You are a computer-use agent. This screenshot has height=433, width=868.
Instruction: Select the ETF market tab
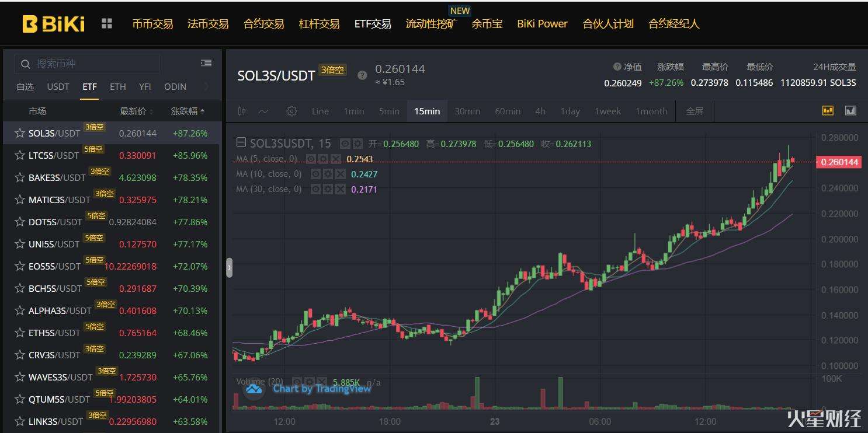[89, 86]
